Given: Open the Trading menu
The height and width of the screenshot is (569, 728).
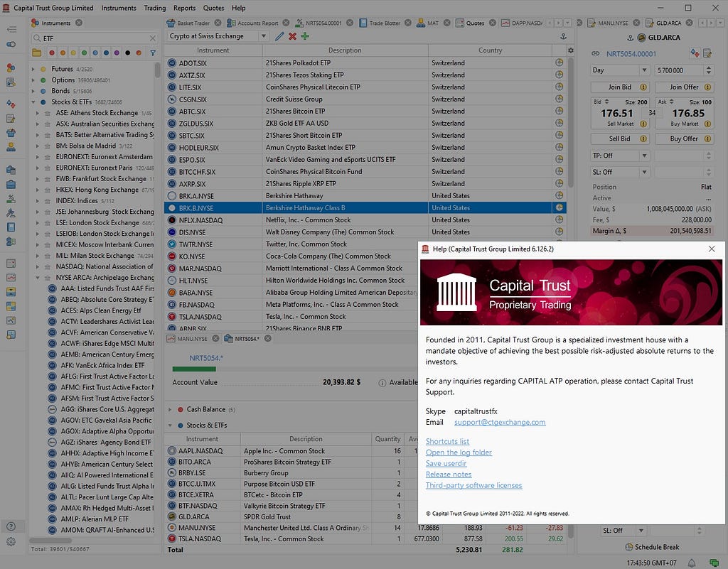Looking at the screenshot, I should point(154,8).
